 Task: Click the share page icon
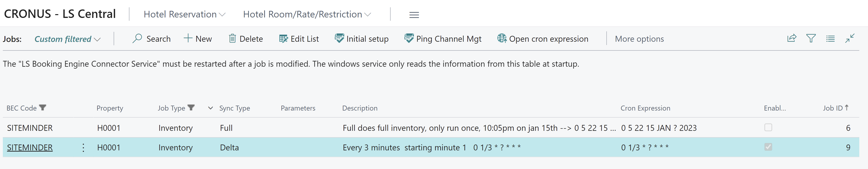pyautogui.click(x=792, y=38)
